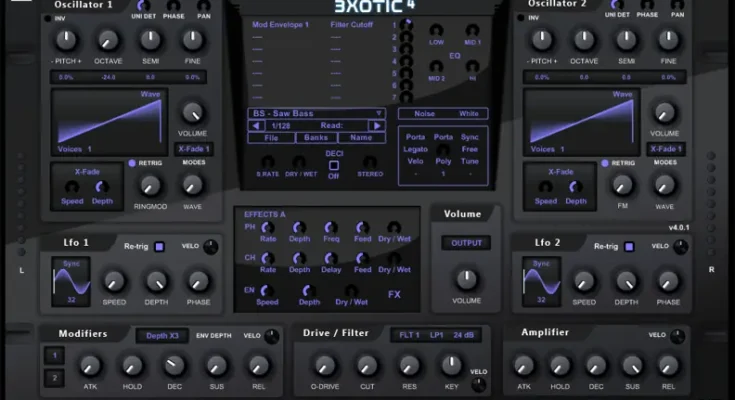The image size is (735, 400).
Task: Go to previous preset arrow
Action: coord(256,126)
